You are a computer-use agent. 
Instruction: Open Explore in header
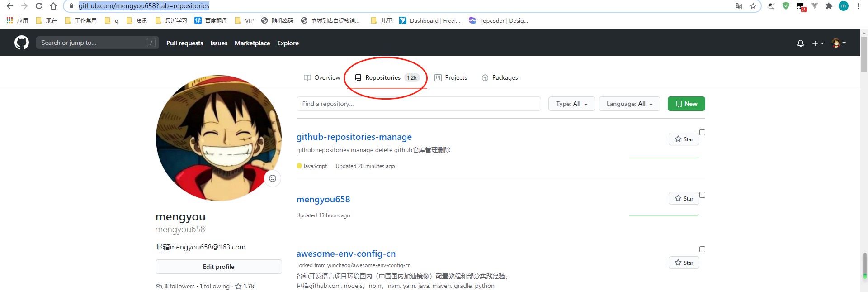(x=288, y=43)
